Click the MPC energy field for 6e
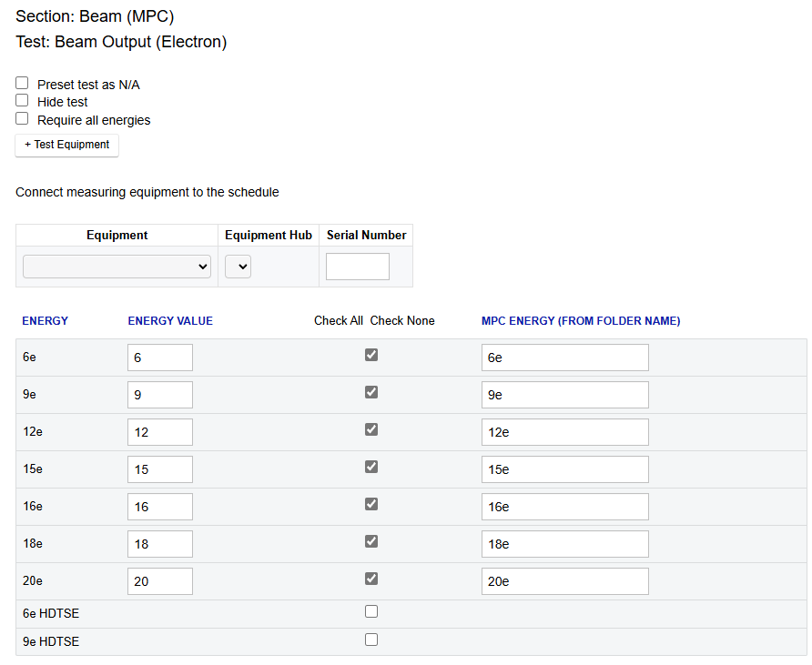This screenshot has width=812, height=665. point(564,358)
